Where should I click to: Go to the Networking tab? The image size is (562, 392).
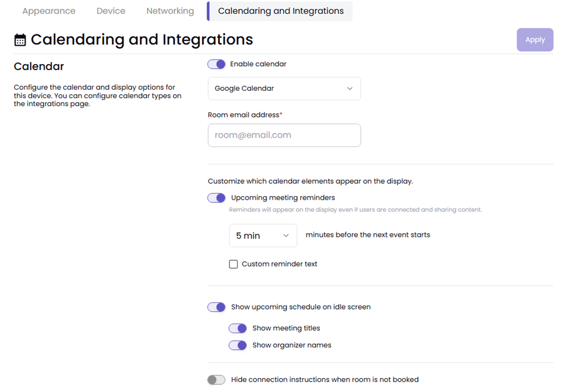(170, 11)
